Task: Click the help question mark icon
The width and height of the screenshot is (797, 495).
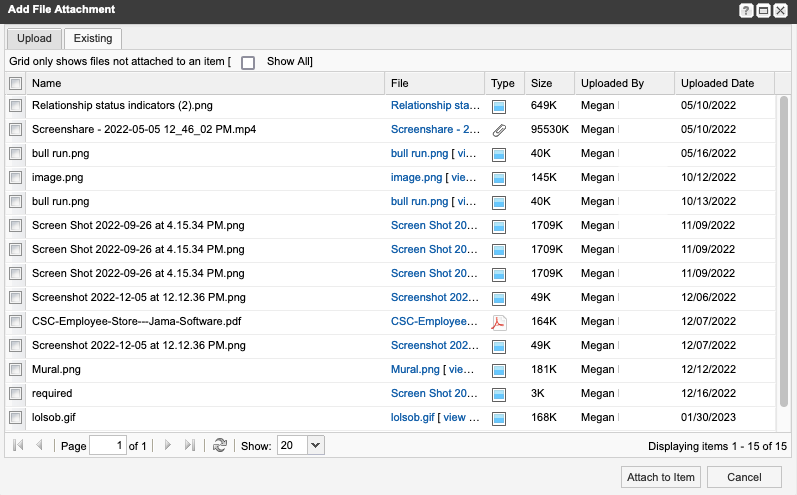Action: (x=746, y=10)
